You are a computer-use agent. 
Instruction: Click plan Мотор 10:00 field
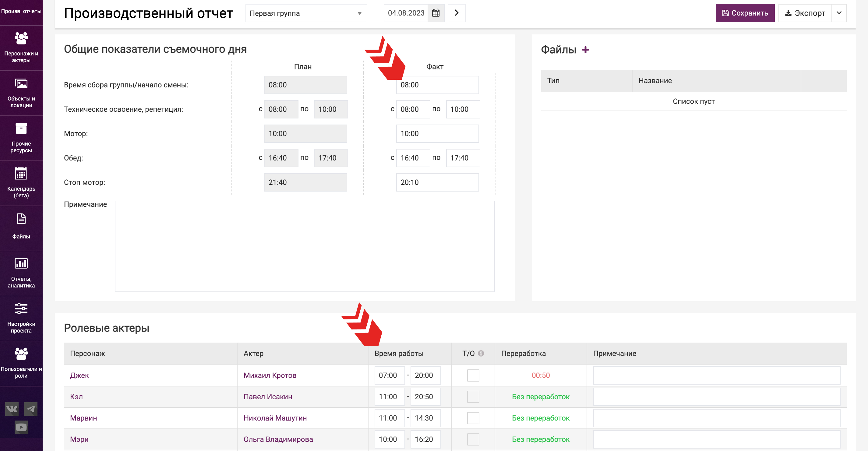pyautogui.click(x=305, y=134)
